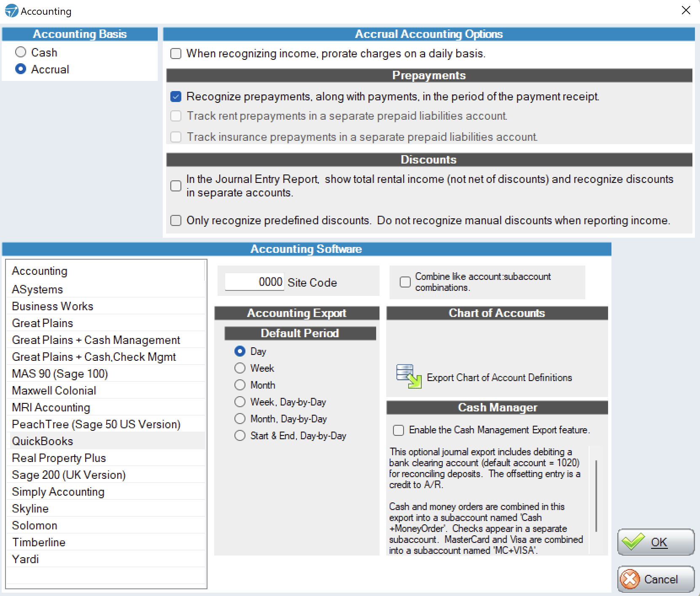Select Solomon in the software list
The height and width of the screenshot is (596, 700).
[x=106, y=525]
